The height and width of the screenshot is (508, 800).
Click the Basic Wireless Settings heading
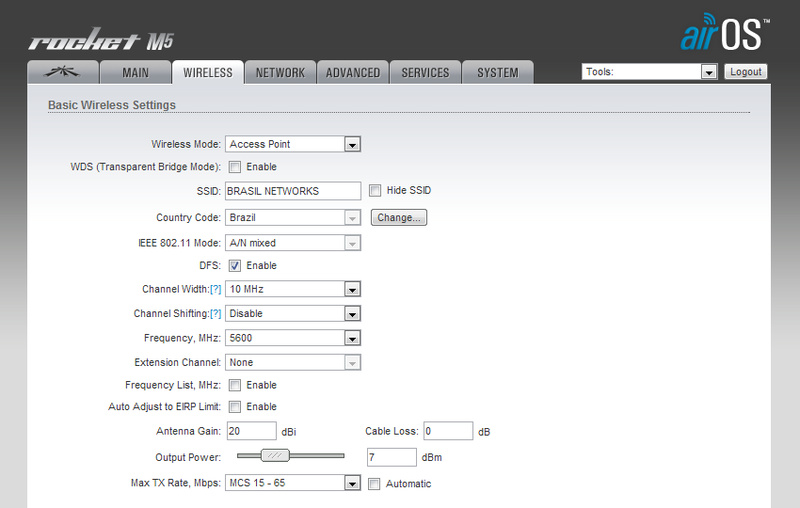pyautogui.click(x=112, y=105)
